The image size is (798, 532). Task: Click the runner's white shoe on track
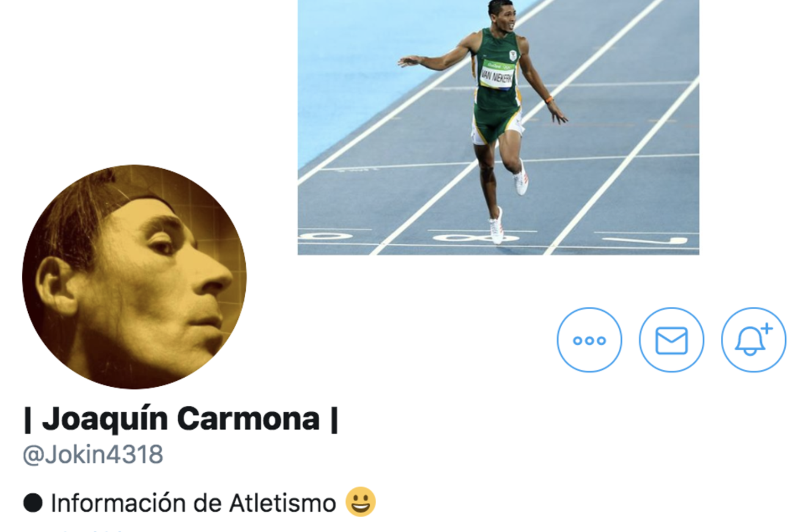tap(496, 226)
